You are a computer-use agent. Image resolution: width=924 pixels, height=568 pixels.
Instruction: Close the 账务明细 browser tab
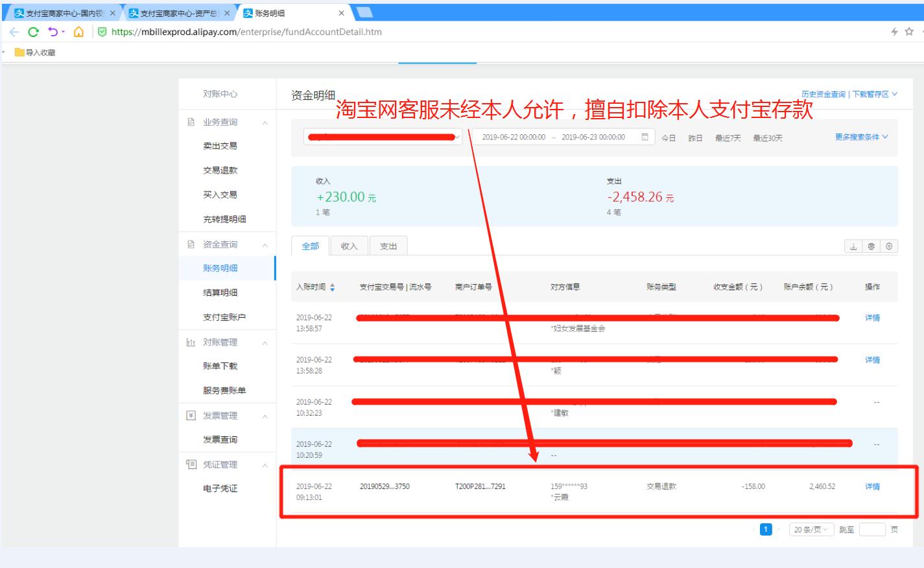coord(342,13)
